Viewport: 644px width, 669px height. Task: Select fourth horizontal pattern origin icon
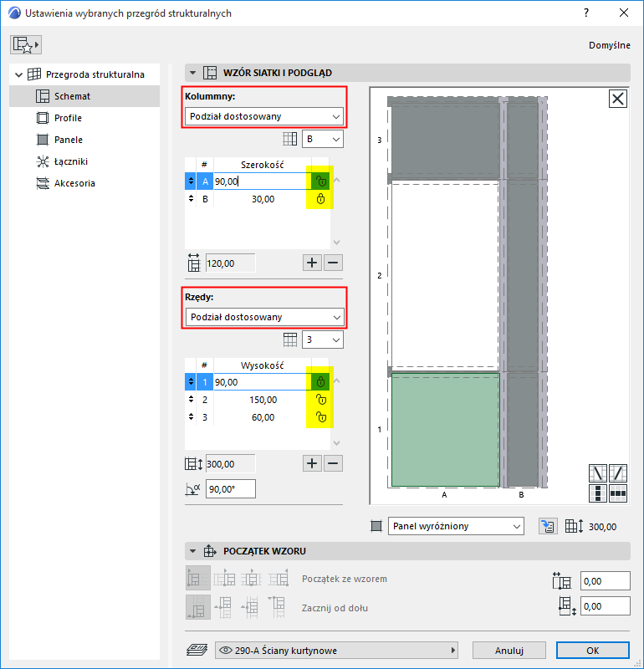279,578
